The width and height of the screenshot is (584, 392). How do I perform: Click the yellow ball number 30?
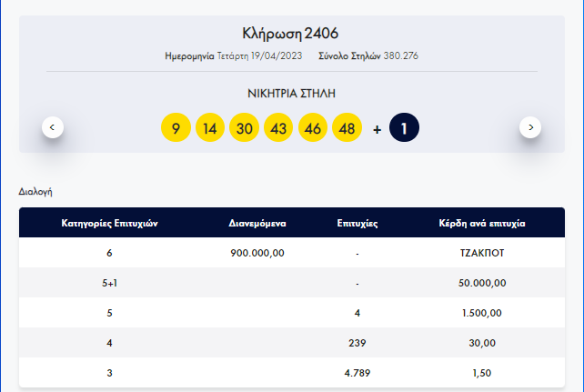(244, 128)
